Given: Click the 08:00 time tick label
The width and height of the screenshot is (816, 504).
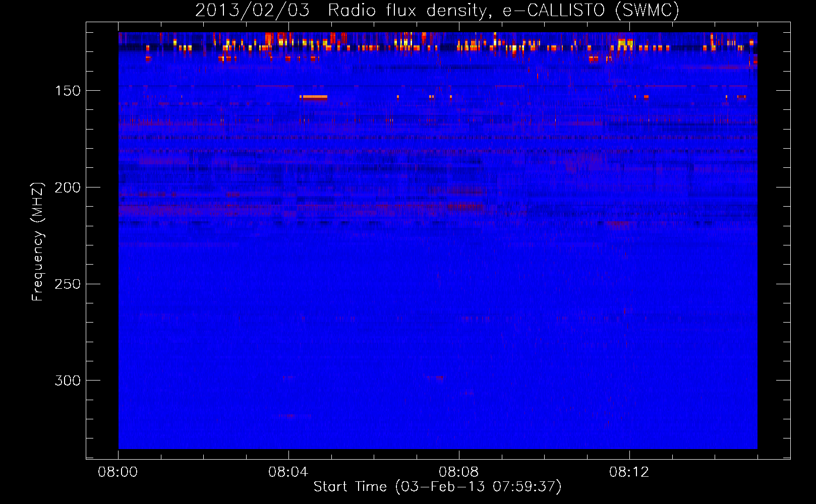Looking at the screenshot, I should [x=118, y=472].
